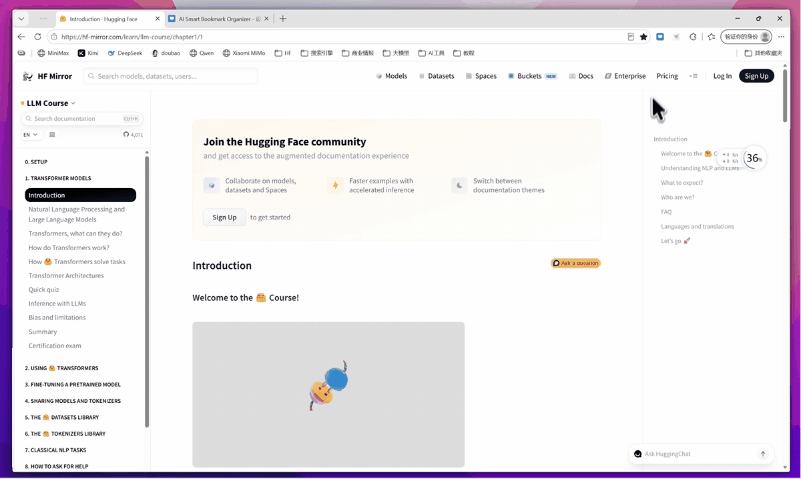Expand 3. FINE-TUNING A PRETRAINED MODEL
This screenshot has width=801, height=479.
[73, 385]
